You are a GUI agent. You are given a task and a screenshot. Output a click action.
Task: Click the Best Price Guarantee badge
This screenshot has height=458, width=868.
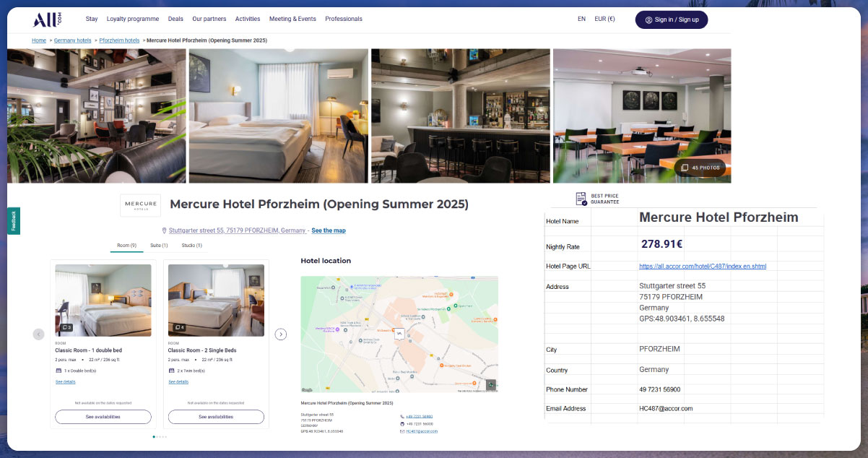[597, 199]
